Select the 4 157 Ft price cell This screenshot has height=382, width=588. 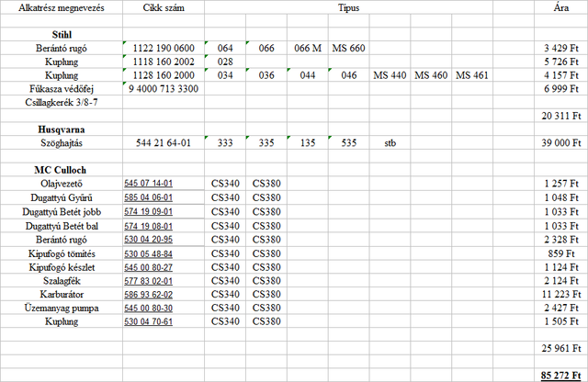click(x=561, y=75)
